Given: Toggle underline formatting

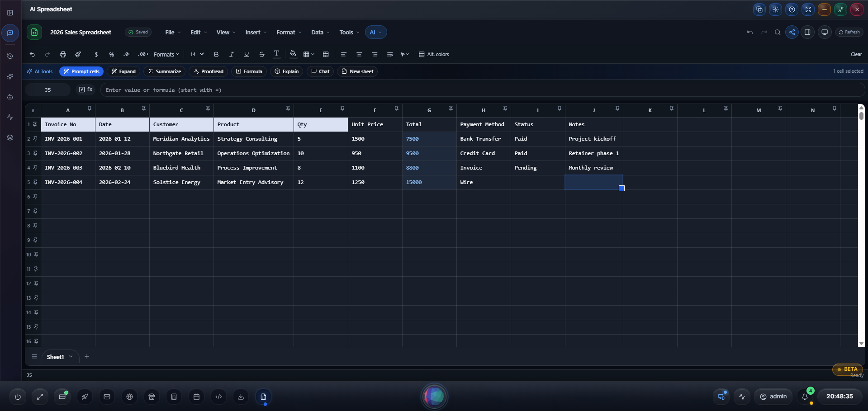Looking at the screenshot, I should coord(247,54).
